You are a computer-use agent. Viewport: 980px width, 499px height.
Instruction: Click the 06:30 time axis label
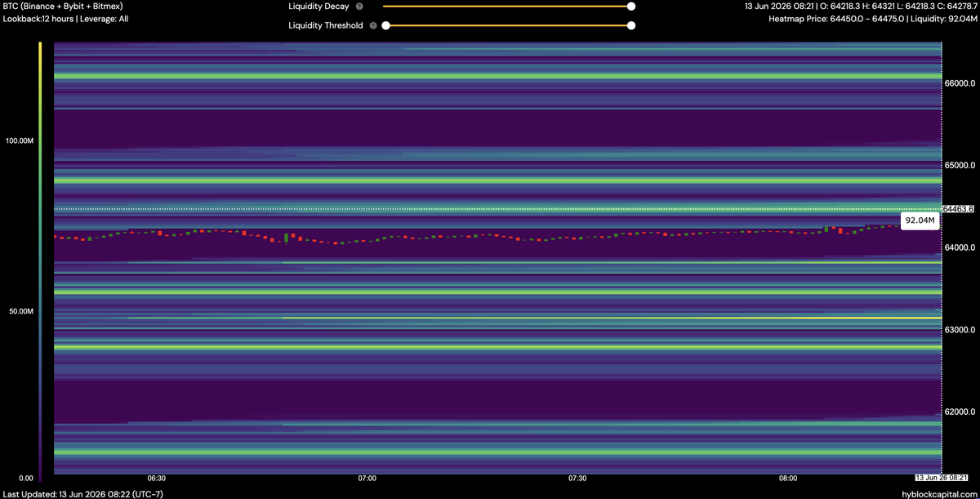coord(157,478)
